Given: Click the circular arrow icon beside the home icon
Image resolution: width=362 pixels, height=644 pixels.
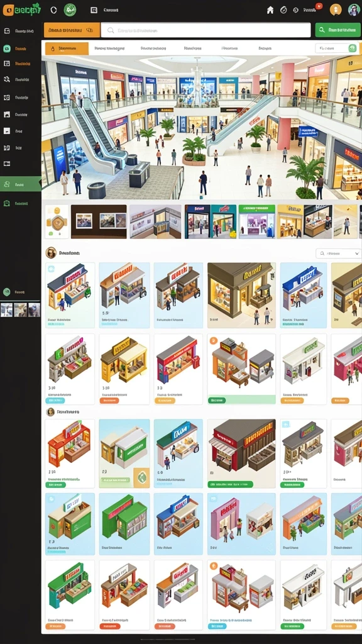Looking at the screenshot, I should (283, 10).
